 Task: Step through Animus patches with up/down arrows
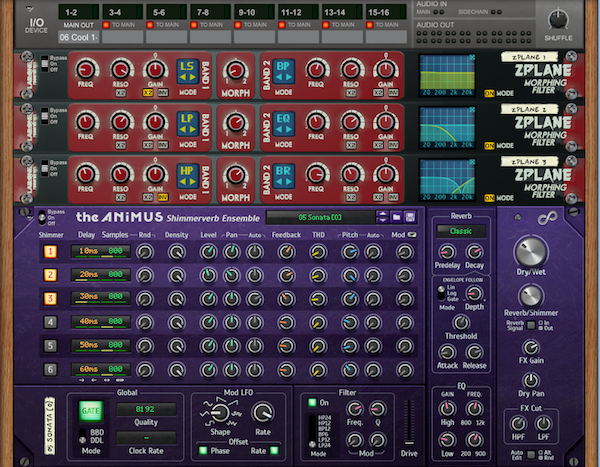[382, 217]
